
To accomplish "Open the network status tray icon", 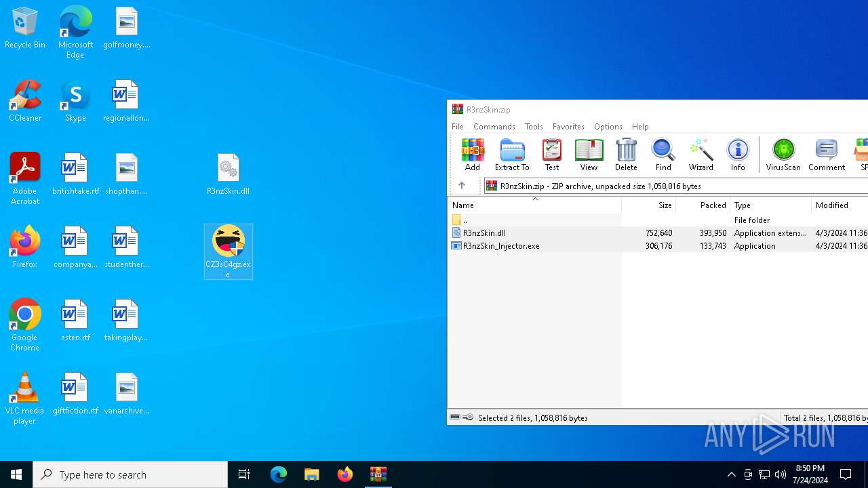I will click(764, 474).
